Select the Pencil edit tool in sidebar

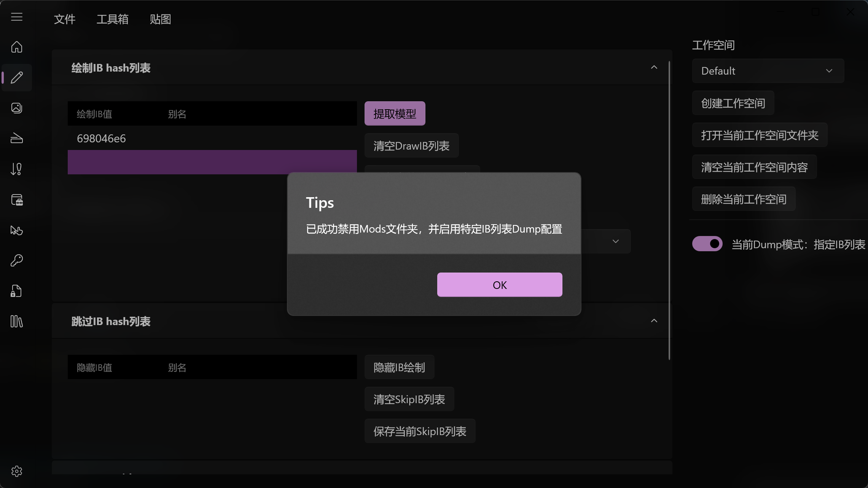point(16,78)
